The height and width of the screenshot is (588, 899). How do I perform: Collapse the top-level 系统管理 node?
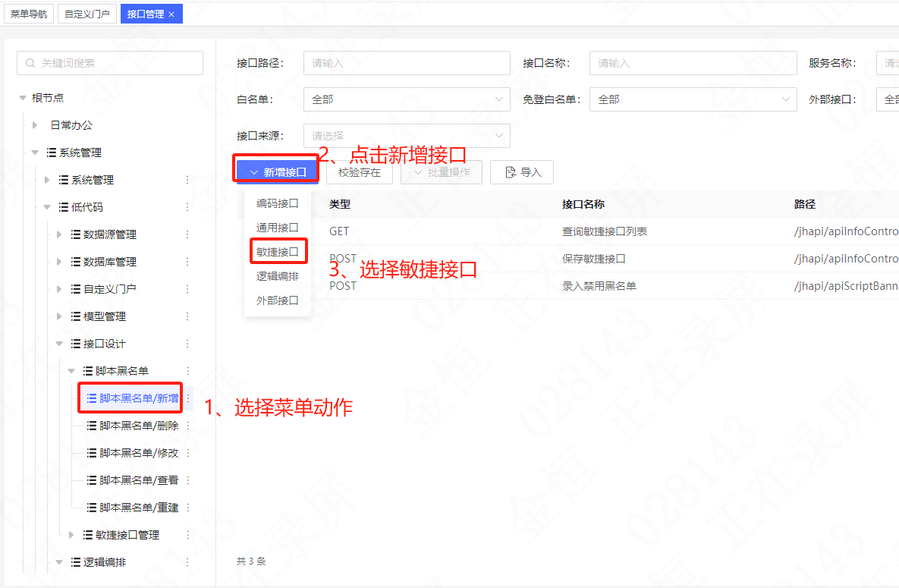coord(35,153)
